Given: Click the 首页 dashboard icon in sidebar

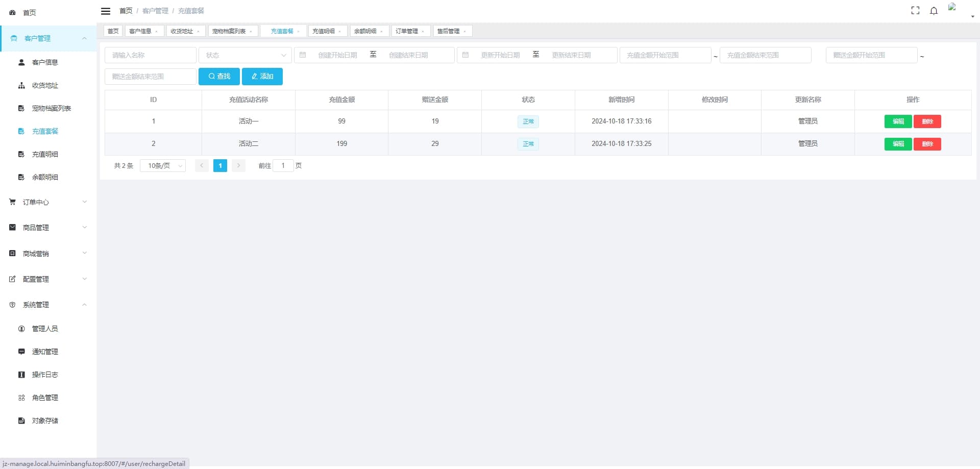Looking at the screenshot, I should [x=12, y=12].
